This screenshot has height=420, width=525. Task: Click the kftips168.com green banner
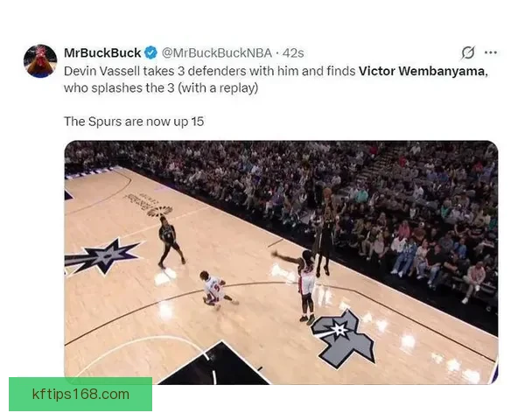(x=80, y=394)
